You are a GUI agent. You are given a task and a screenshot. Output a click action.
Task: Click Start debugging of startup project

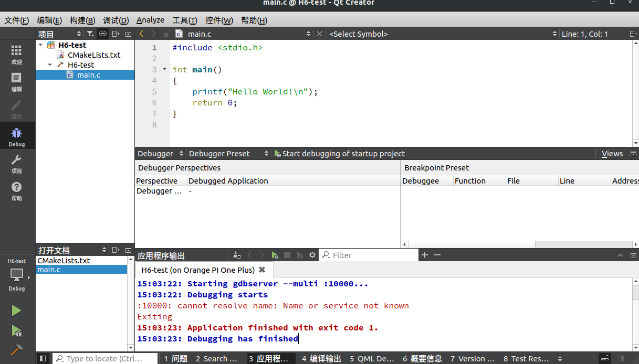point(339,154)
